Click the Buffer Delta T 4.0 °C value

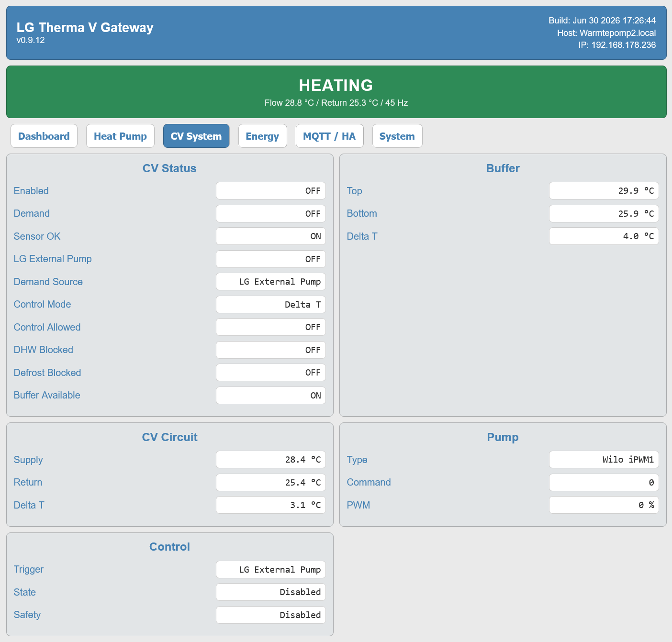[604, 236]
